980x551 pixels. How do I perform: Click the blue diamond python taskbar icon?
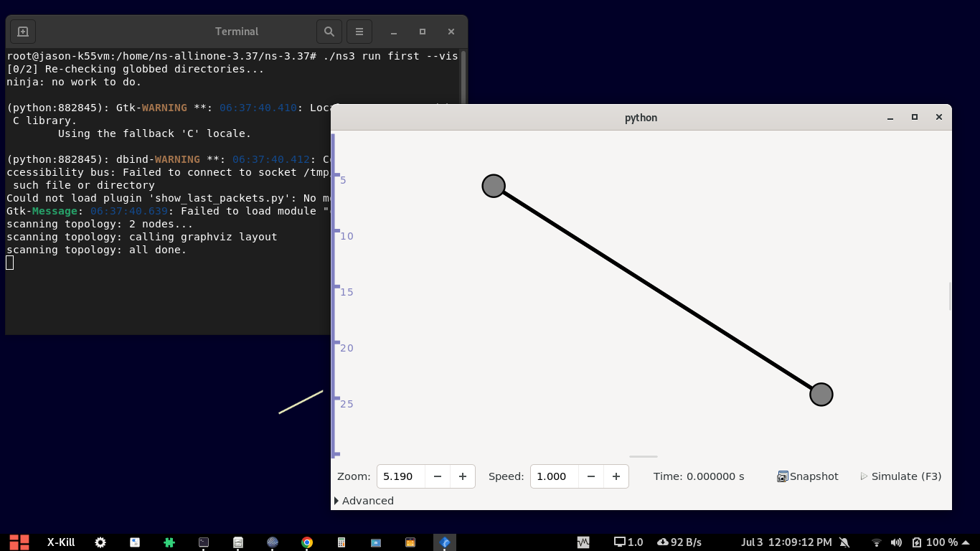pos(445,542)
